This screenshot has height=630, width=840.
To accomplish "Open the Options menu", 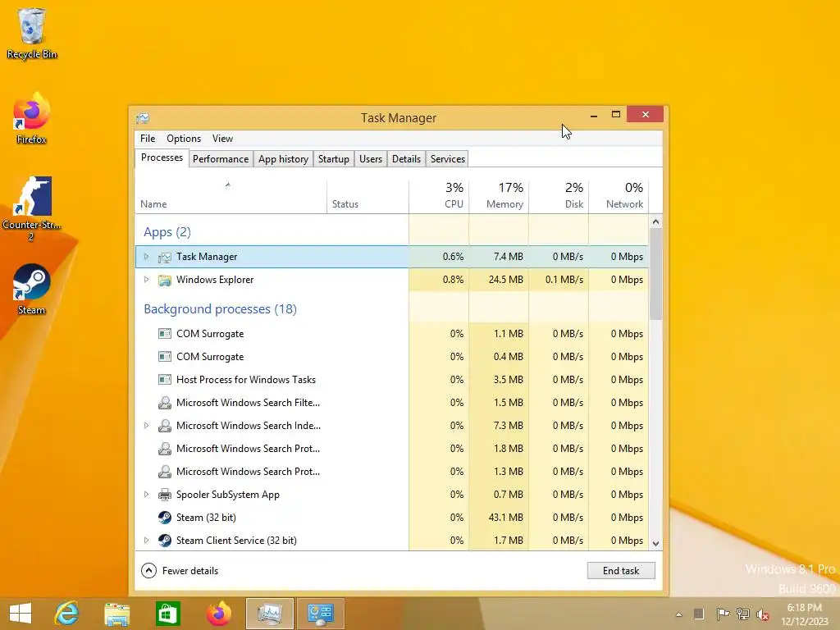I will (x=184, y=138).
